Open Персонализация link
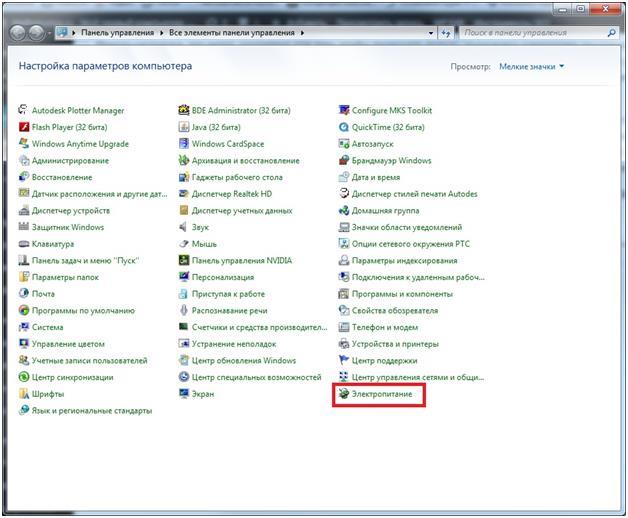628x518 pixels. 223,277
